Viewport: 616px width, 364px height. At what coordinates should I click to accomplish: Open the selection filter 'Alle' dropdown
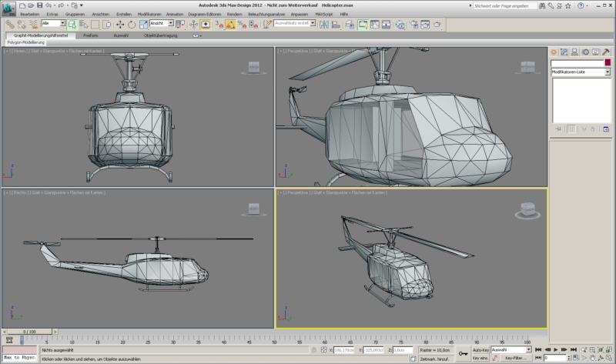point(52,24)
